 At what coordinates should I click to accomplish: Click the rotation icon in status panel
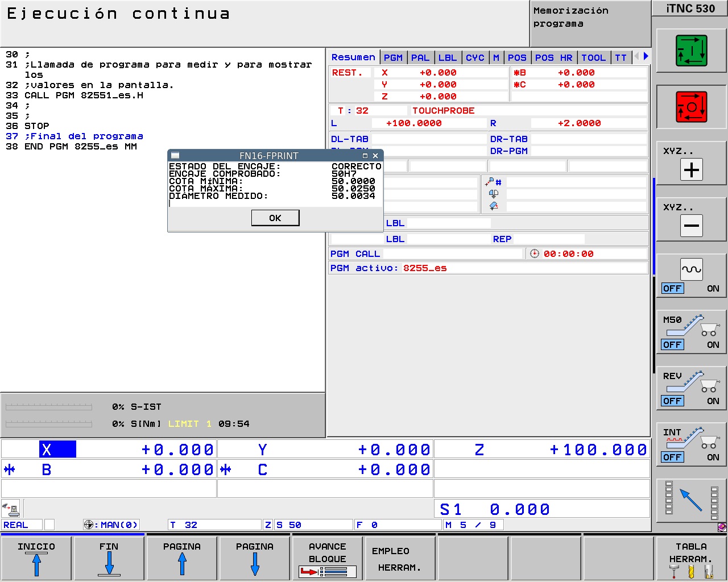pyautogui.click(x=493, y=206)
